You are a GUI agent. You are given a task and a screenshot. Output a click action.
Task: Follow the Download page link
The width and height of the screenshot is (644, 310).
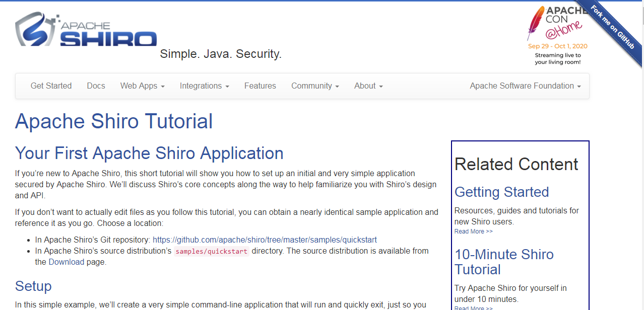click(66, 262)
